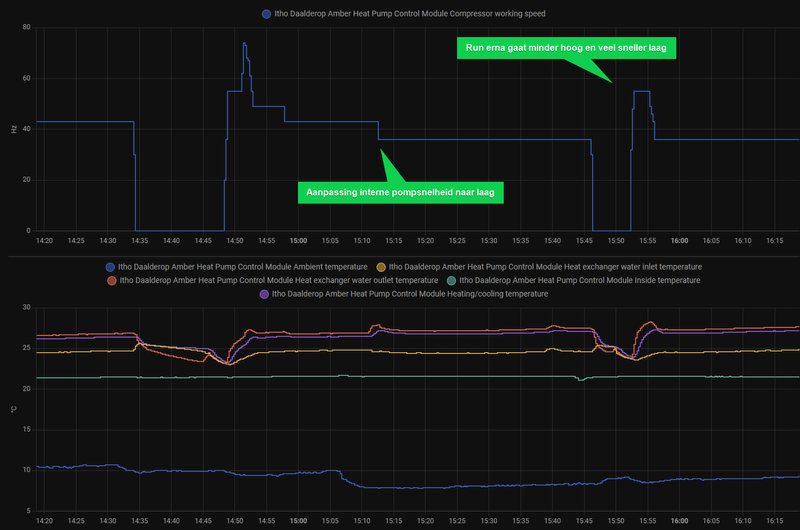Click the Hz axis unit label
Image resolution: width=800 pixels, height=530 pixels.
tap(14, 129)
